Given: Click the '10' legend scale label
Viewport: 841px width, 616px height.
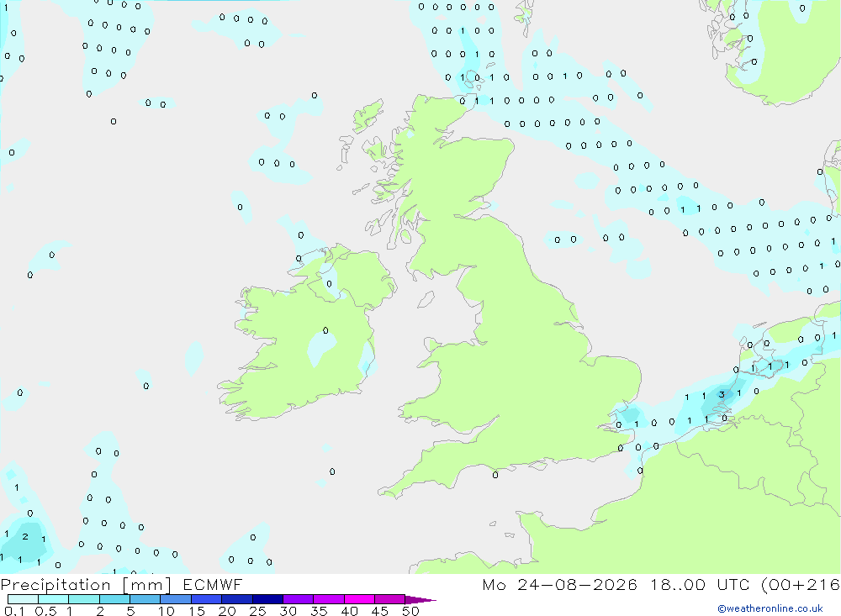Looking at the screenshot, I should tap(167, 611).
